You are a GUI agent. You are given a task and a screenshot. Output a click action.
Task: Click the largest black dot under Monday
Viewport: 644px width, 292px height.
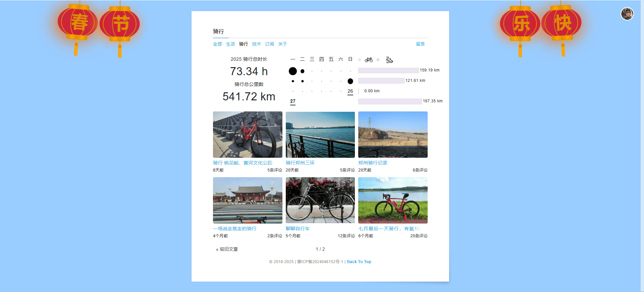293,71
